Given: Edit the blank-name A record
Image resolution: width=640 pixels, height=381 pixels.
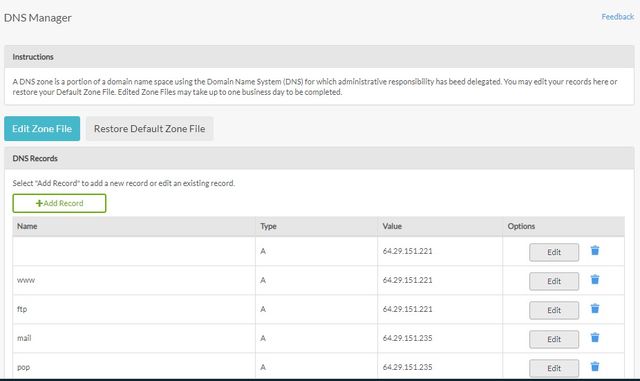Looking at the screenshot, I should (x=554, y=252).
